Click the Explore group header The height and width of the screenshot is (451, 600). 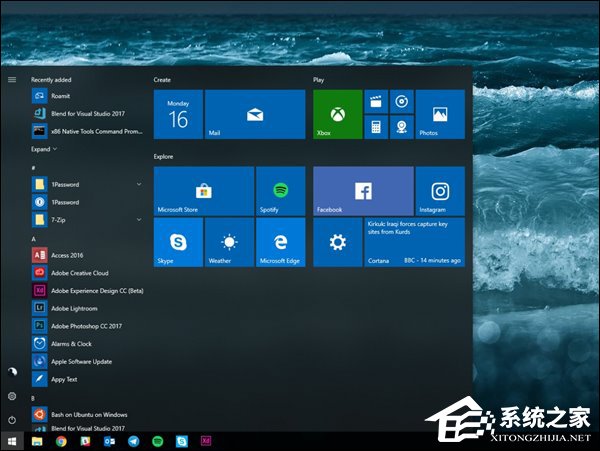tap(163, 156)
